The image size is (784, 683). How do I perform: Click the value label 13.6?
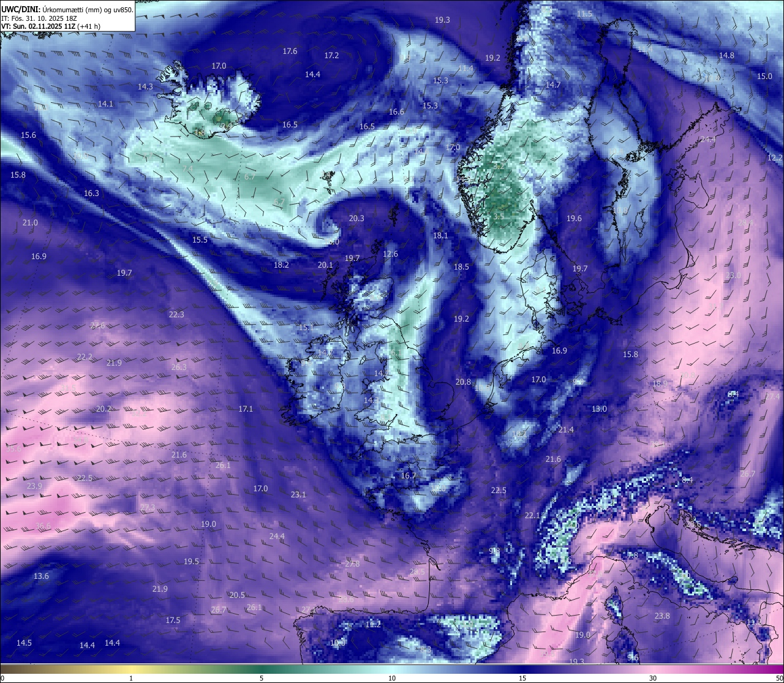click(41, 576)
